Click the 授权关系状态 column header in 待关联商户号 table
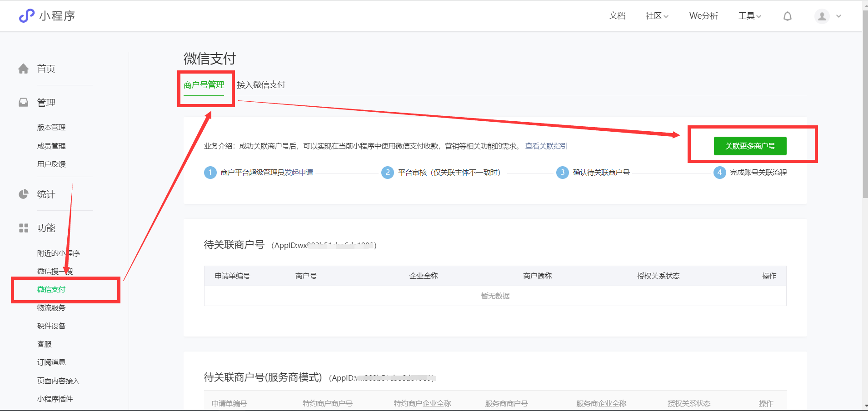 [x=658, y=276]
